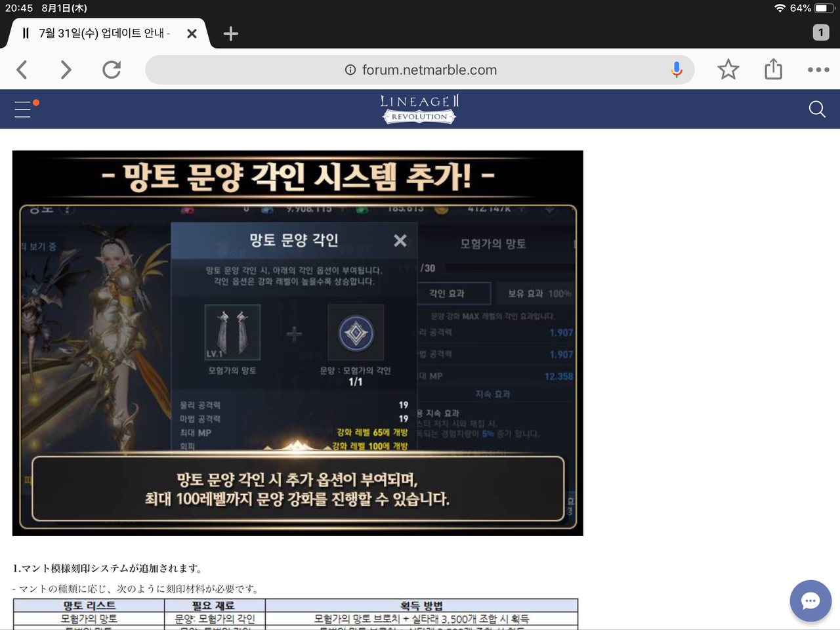Click the forum.netmarble.com address bar
This screenshot has width=840, height=630.
coord(420,70)
